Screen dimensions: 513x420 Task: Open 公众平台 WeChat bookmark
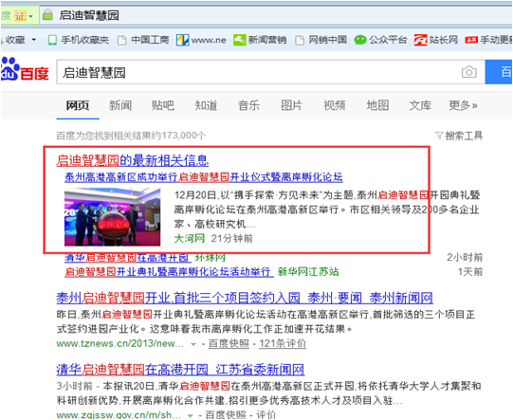click(380, 40)
